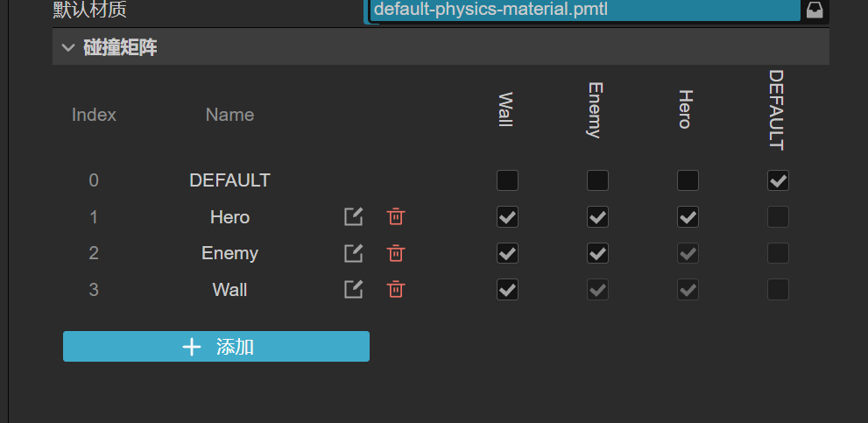Toggle Enemy row's Enemy column checkbox
868x423 pixels.
[597, 253]
